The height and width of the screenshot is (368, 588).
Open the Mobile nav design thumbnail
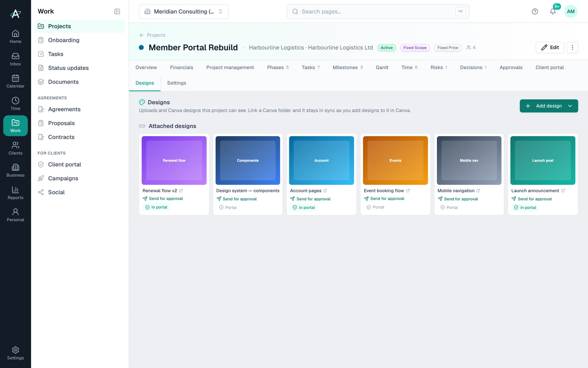(x=469, y=160)
